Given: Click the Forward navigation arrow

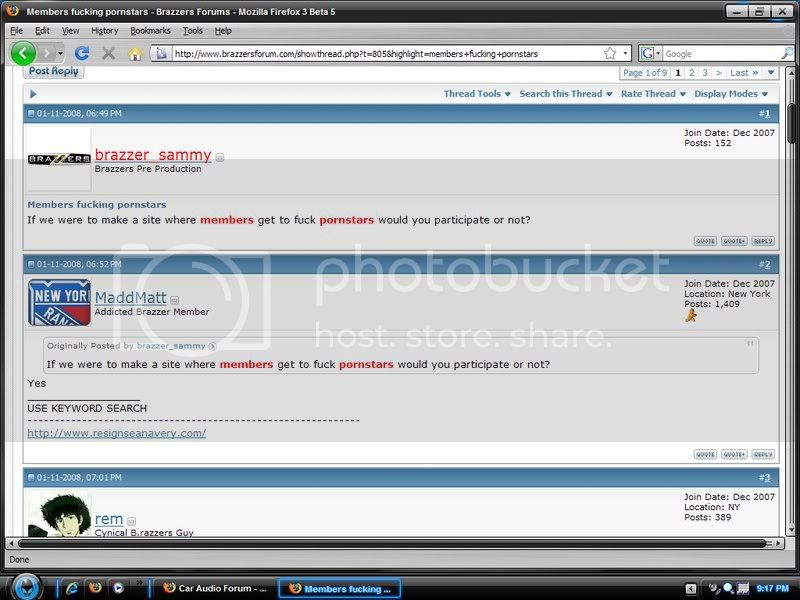Looking at the screenshot, I should click(x=46, y=53).
